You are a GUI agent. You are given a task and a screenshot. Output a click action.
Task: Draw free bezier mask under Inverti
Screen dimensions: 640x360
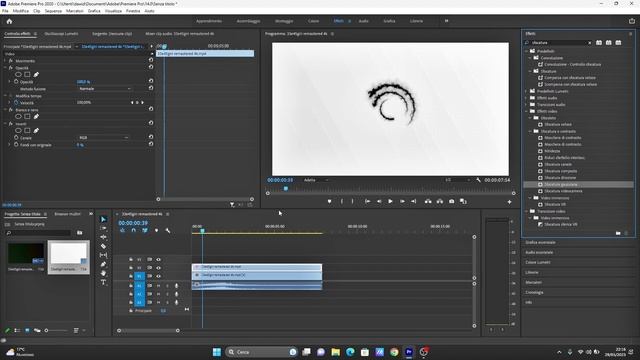(36, 131)
